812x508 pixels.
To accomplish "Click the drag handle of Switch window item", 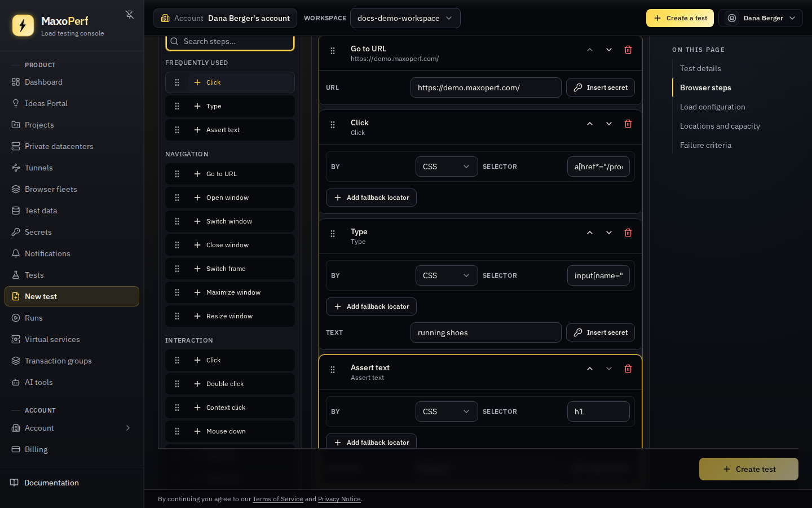I will 177,221.
